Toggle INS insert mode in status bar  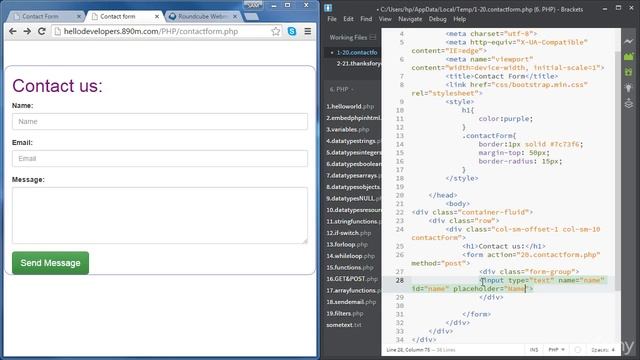[x=534, y=350]
